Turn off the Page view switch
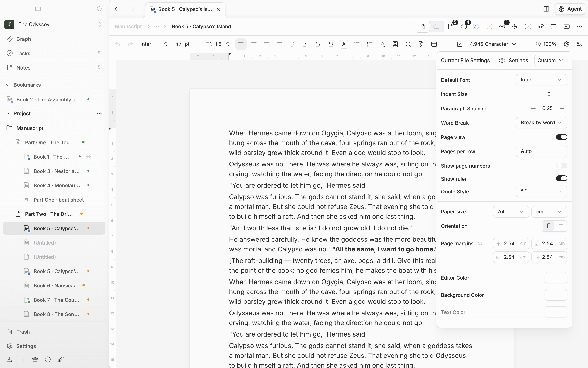 coord(561,137)
